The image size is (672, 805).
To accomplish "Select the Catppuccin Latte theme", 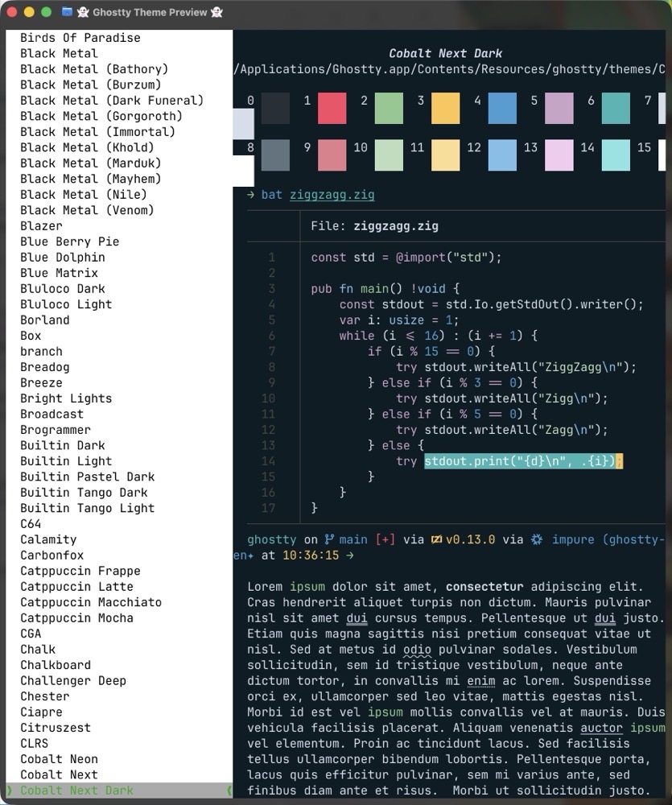I will [x=76, y=586].
